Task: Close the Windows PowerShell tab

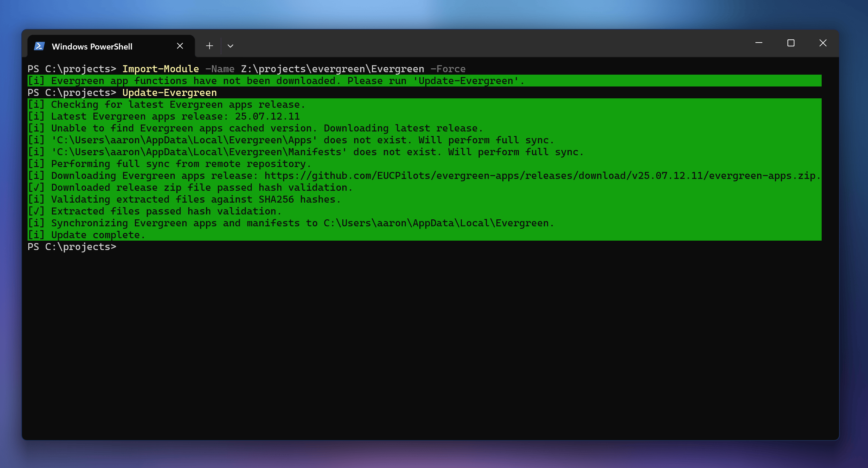Action: (180, 46)
